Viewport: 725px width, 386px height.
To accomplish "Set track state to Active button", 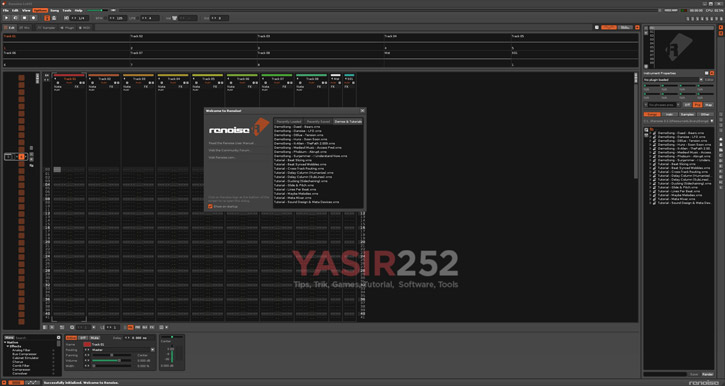I will coord(71,338).
